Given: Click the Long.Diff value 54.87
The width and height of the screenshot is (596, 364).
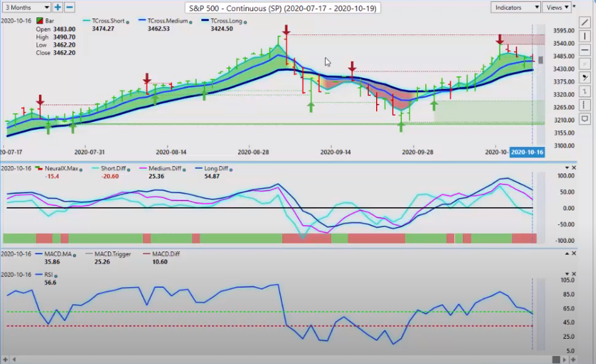Looking at the screenshot, I should pyautogui.click(x=212, y=176).
